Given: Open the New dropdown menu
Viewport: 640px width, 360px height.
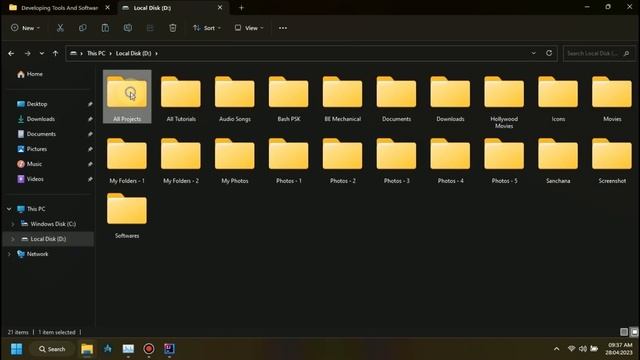Looking at the screenshot, I should tap(25, 28).
